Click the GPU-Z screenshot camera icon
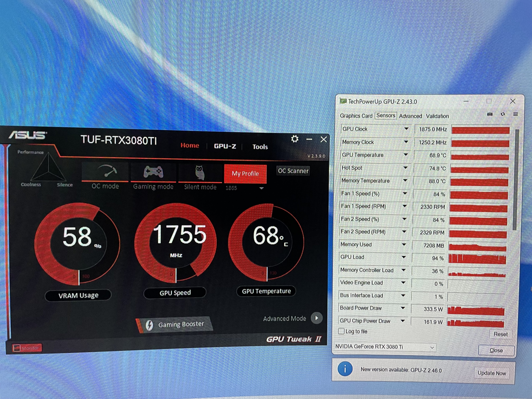This screenshot has width=532, height=399. pyautogui.click(x=490, y=114)
